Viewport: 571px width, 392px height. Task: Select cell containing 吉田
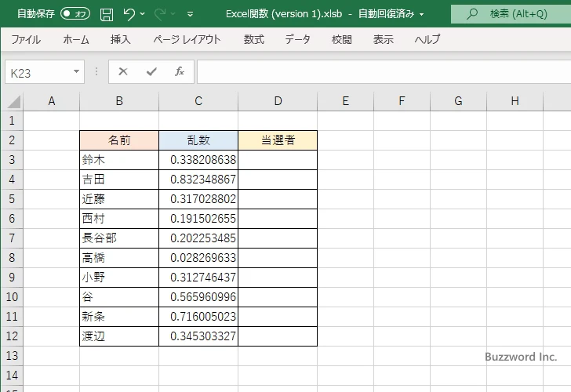point(119,180)
